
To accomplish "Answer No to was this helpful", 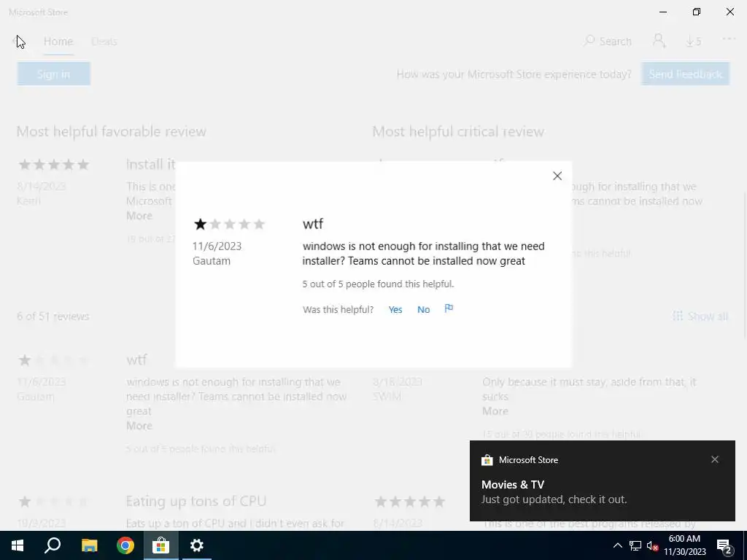I will click(x=423, y=309).
